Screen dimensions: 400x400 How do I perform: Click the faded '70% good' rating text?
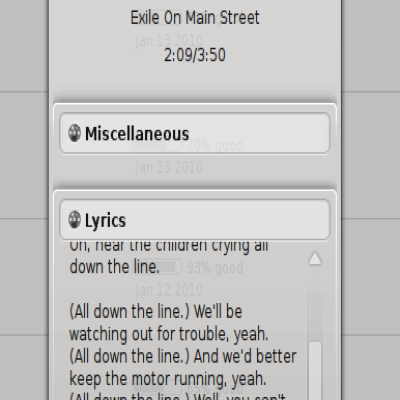click(215, 146)
